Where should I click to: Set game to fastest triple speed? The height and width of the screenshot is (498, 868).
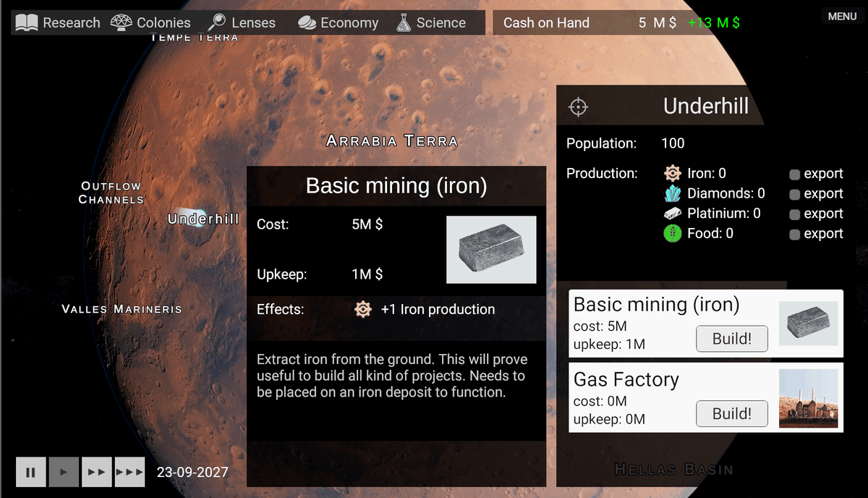pos(129,472)
